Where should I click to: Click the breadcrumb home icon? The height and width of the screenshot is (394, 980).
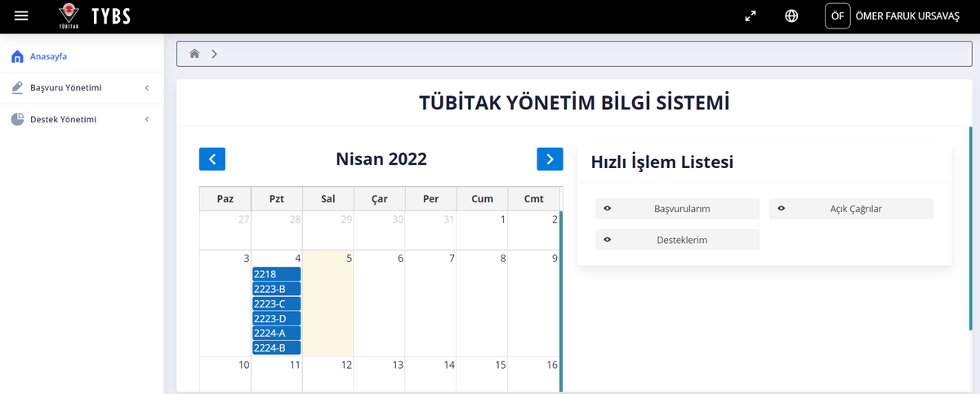[x=194, y=54]
